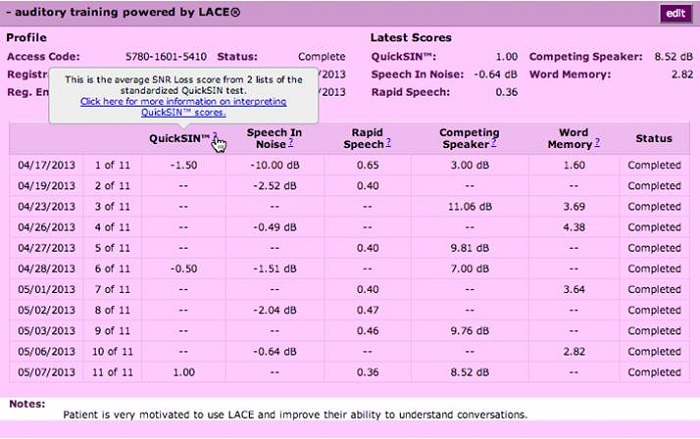700x439 pixels.
Task: Select the Speech In Noise value -10.00 dB
Action: click(x=275, y=165)
